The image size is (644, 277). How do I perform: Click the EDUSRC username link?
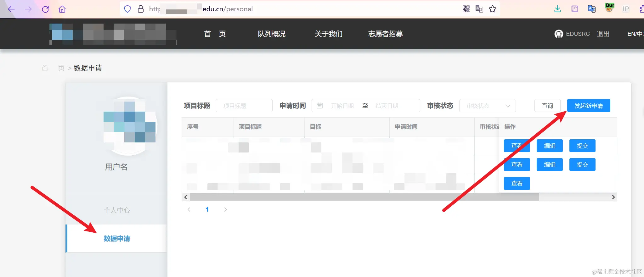[x=578, y=34]
